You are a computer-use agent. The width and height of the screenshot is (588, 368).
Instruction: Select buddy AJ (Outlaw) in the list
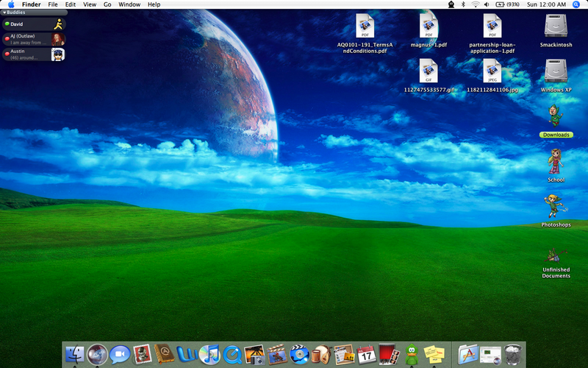coord(34,39)
